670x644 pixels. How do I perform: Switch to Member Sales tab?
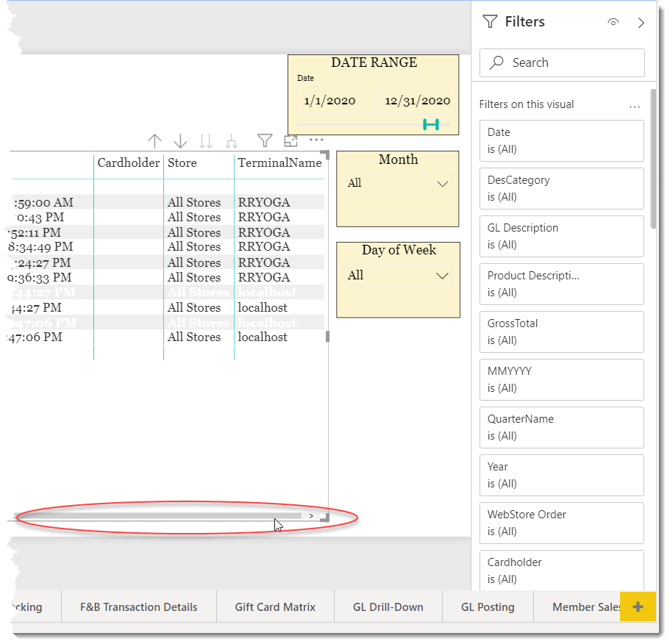tap(577, 607)
